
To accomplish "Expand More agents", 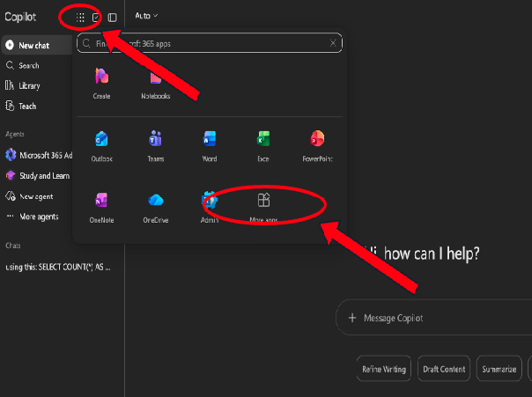I will tap(33, 217).
